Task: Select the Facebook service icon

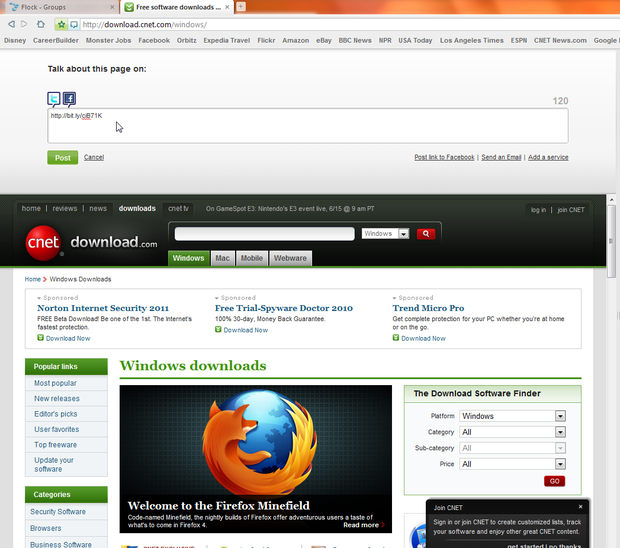Action: click(69, 99)
